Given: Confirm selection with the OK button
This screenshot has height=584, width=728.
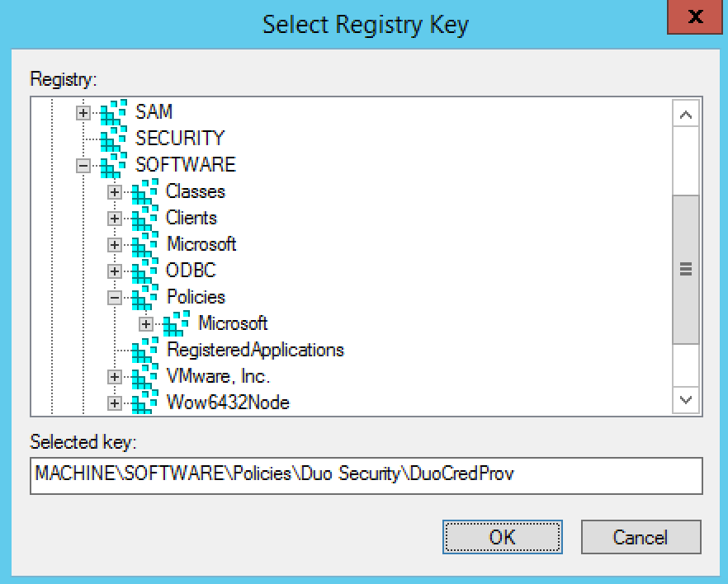Looking at the screenshot, I should [503, 537].
